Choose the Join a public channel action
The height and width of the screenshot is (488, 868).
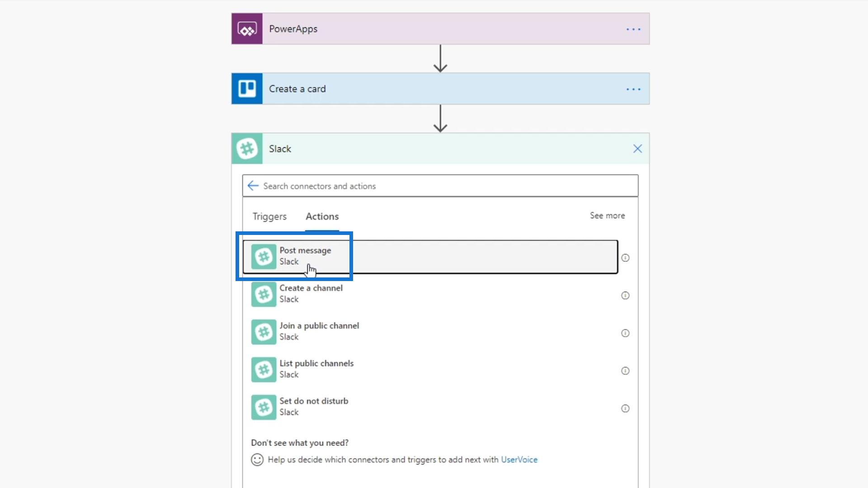(319, 331)
